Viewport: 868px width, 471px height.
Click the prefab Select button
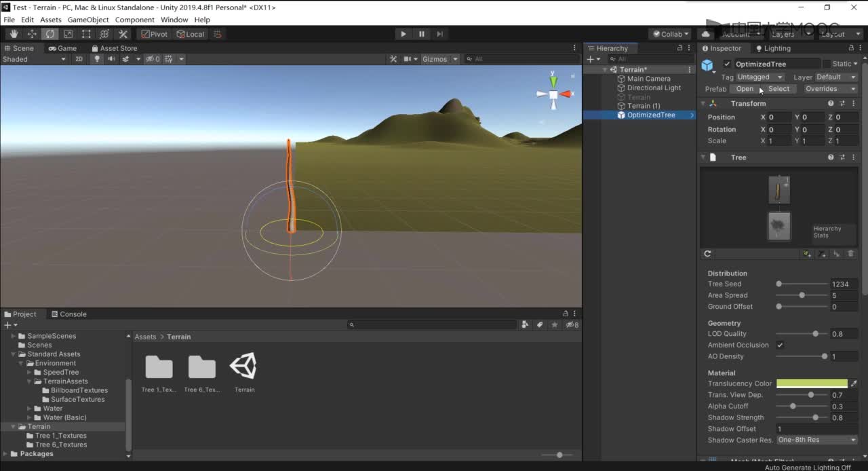[x=778, y=89]
